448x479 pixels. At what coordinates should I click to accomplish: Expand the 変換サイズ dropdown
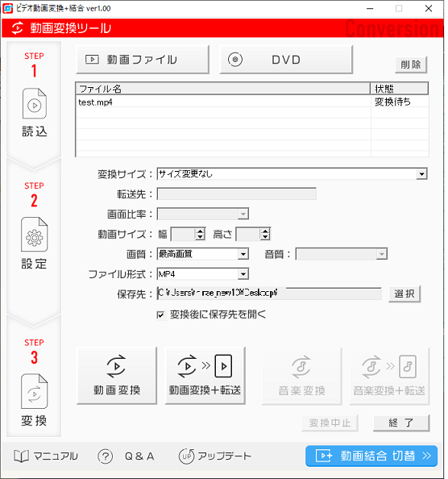coord(421,174)
